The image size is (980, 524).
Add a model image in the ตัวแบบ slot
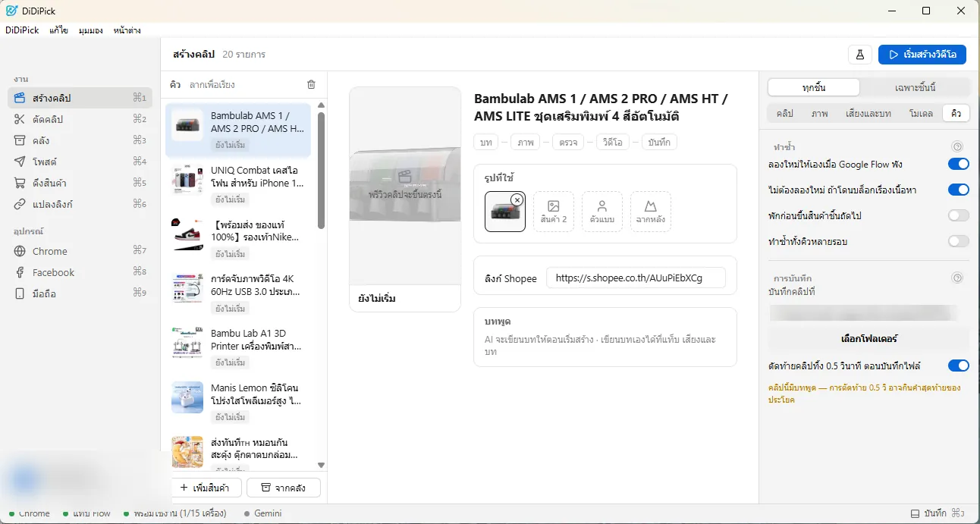tap(602, 211)
